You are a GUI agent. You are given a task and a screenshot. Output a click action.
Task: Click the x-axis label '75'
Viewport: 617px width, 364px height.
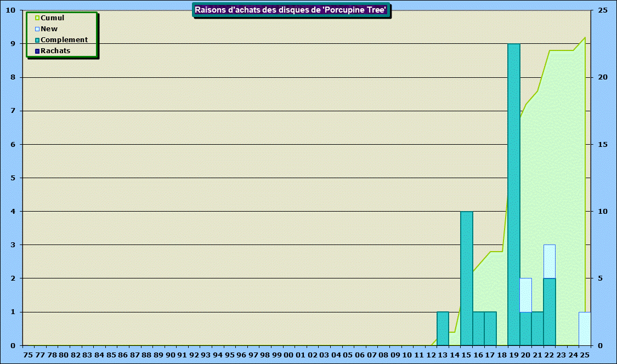pos(29,355)
